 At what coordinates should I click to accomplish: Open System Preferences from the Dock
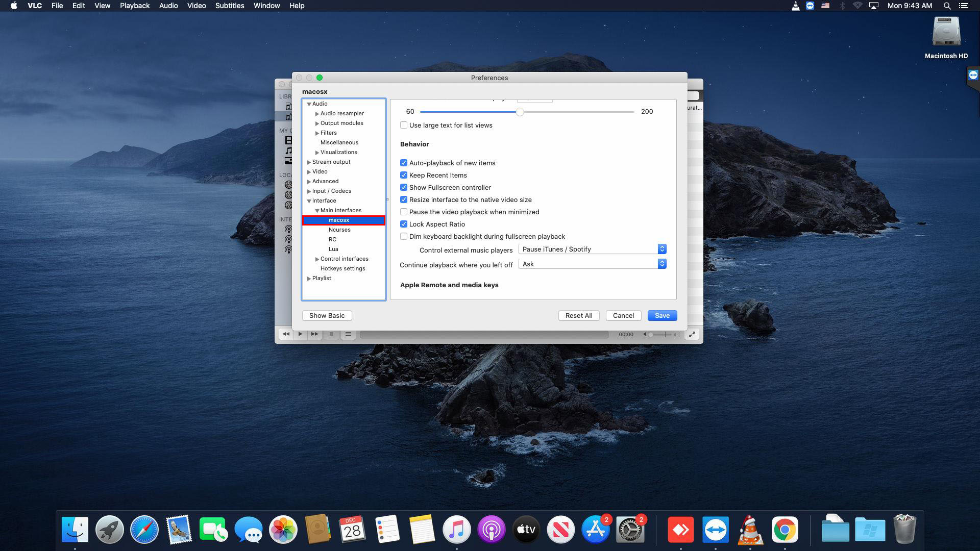630,530
